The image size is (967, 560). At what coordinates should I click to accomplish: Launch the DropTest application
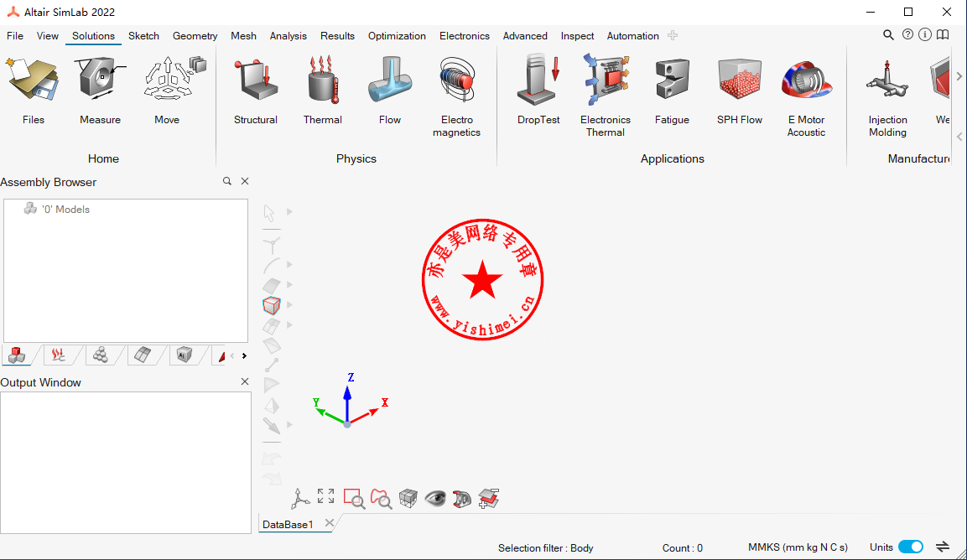[538, 90]
